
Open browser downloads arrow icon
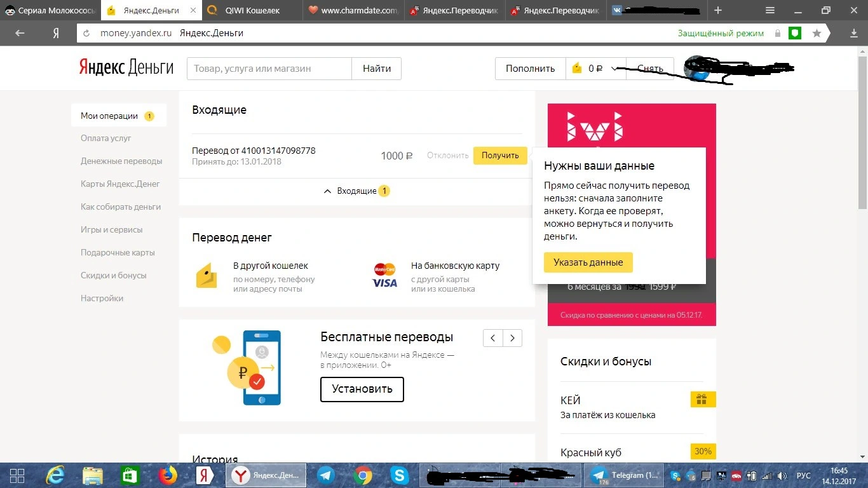(x=854, y=33)
